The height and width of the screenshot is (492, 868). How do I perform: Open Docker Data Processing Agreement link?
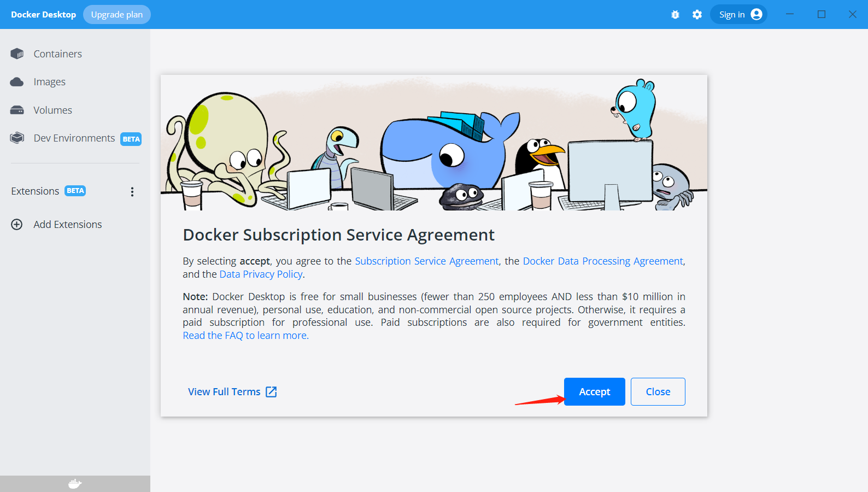coord(603,261)
